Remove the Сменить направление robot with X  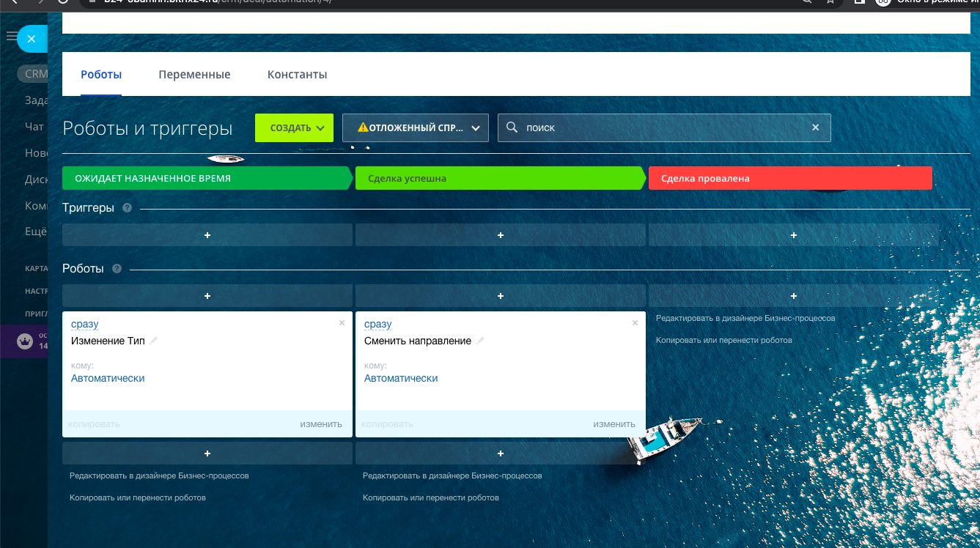[x=635, y=322]
